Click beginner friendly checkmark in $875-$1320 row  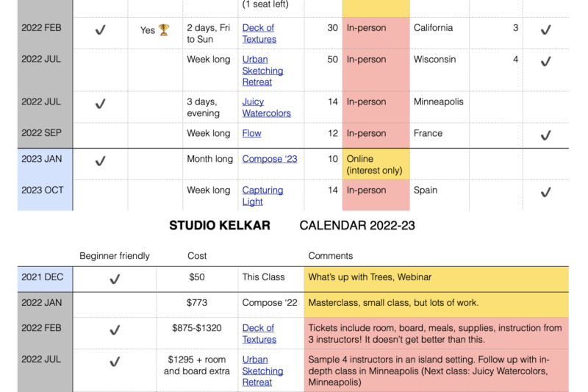[x=115, y=330]
